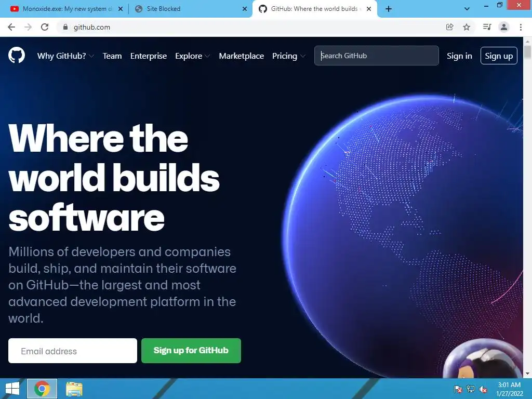Viewport: 532px width, 399px height.
Task: Close the Monoxide.exe YouTube tab
Action: pyautogui.click(x=121, y=9)
